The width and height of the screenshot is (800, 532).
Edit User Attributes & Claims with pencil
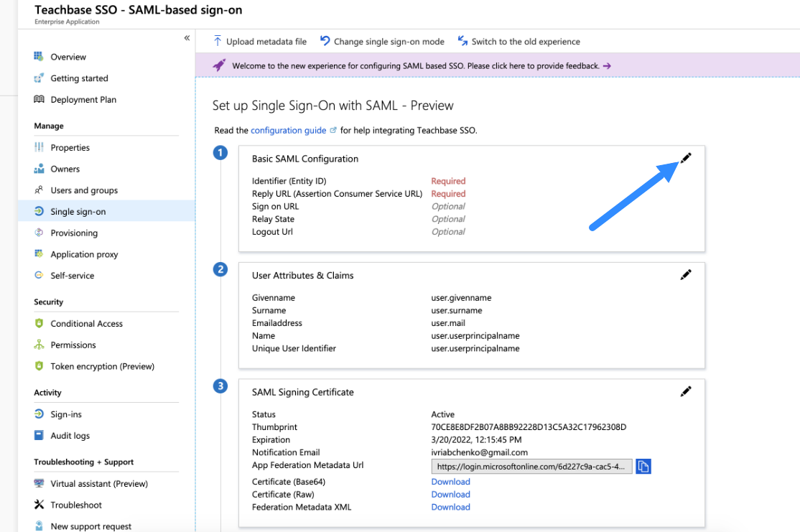pyautogui.click(x=686, y=274)
